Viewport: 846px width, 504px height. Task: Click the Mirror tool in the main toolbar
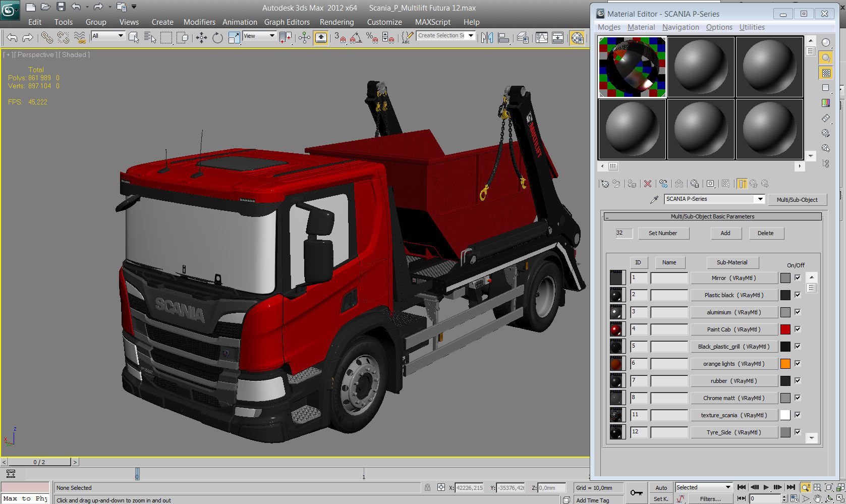[487, 37]
